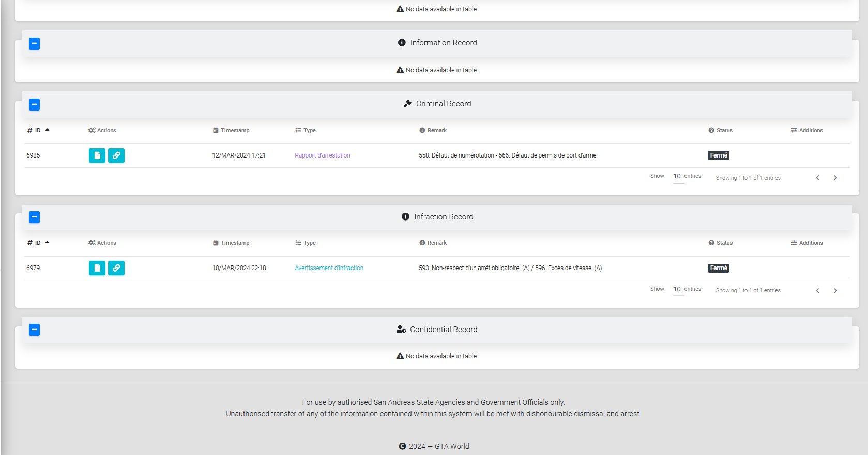Select ID cell 6979
The image size is (868, 455).
(x=33, y=268)
